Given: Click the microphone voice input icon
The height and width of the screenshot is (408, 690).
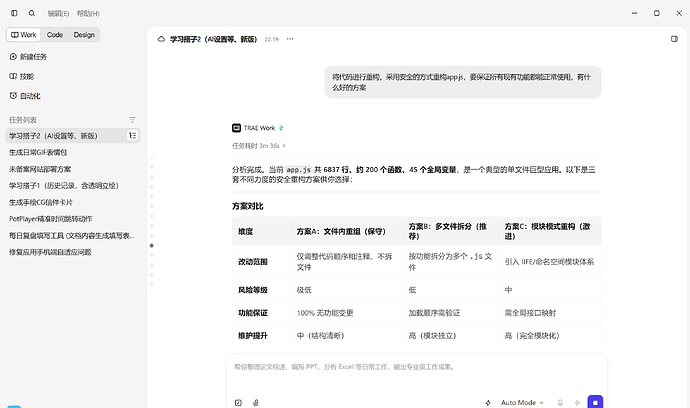Looking at the screenshot, I should click(x=560, y=403).
